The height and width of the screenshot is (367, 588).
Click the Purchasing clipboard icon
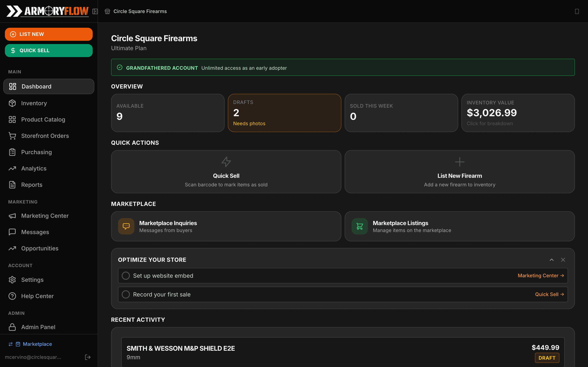(x=12, y=152)
